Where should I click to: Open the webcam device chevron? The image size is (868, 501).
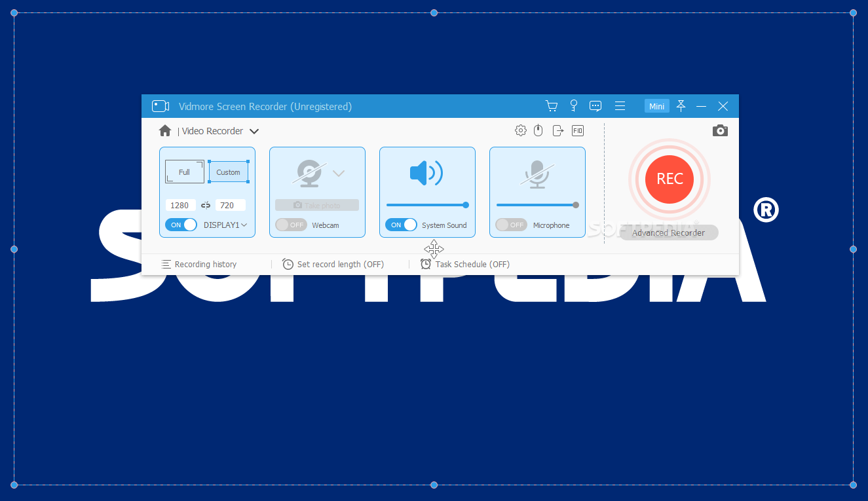pyautogui.click(x=339, y=173)
